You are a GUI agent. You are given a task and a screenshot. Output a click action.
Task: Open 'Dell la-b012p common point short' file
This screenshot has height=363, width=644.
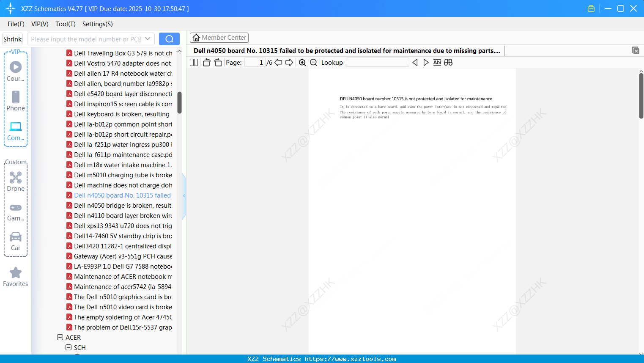pos(119,124)
